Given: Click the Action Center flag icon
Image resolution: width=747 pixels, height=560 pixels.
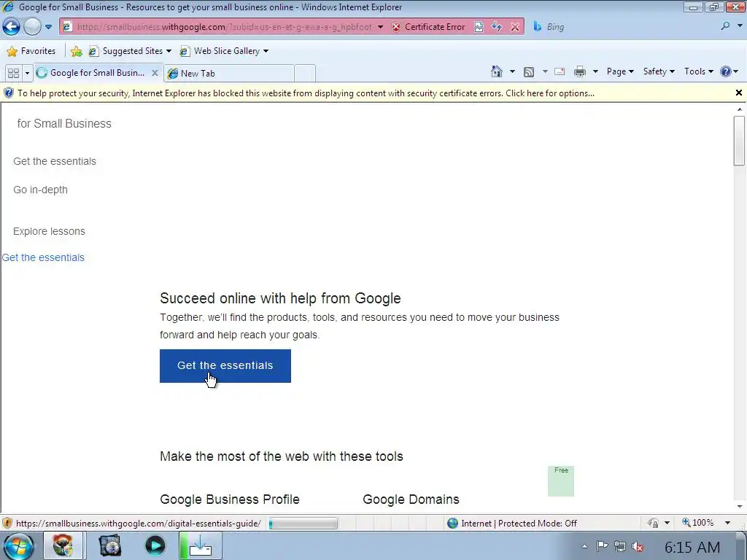Looking at the screenshot, I should (602, 546).
